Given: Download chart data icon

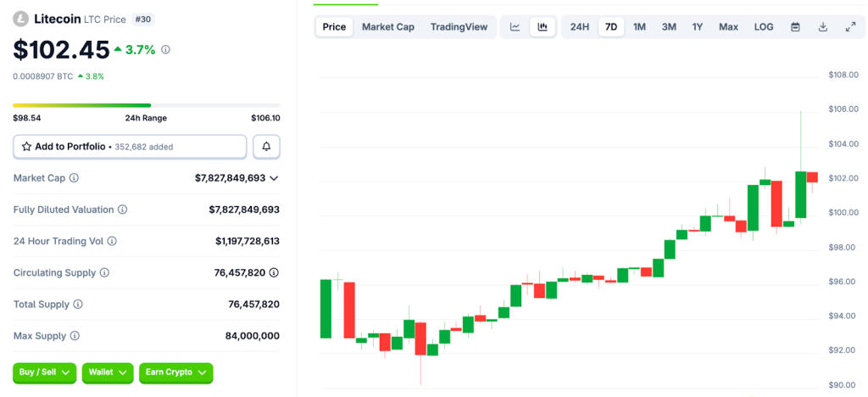Looking at the screenshot, I should pos(822,27).
